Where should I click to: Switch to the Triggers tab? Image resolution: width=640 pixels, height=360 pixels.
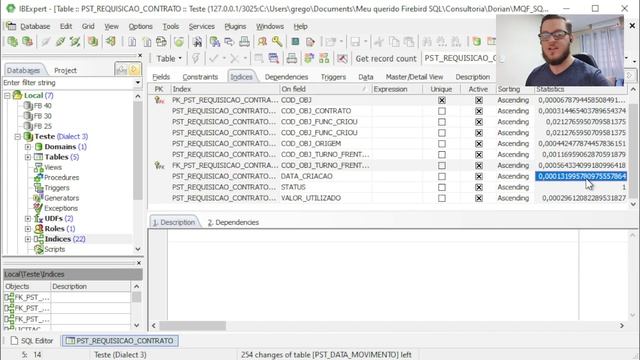(x=333, y=77)
